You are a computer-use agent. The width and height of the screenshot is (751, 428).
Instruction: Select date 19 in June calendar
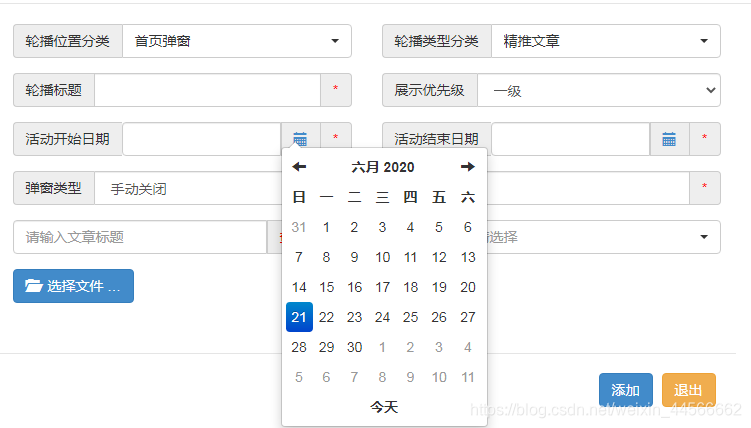click(x=439, y=287)
